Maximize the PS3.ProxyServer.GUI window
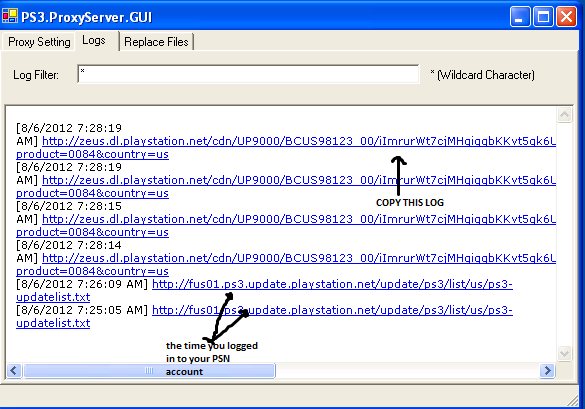585x409 pixels. (543, 17)
